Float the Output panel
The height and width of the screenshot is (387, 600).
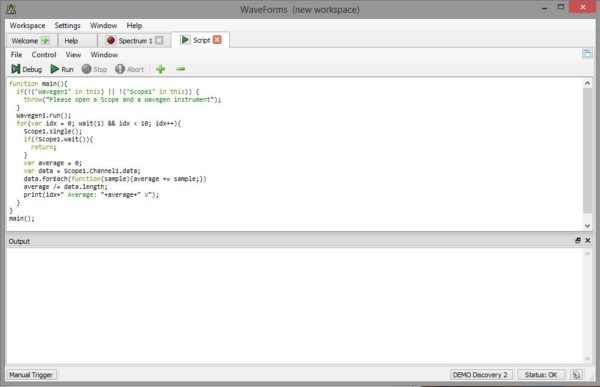tap(578, 240)
